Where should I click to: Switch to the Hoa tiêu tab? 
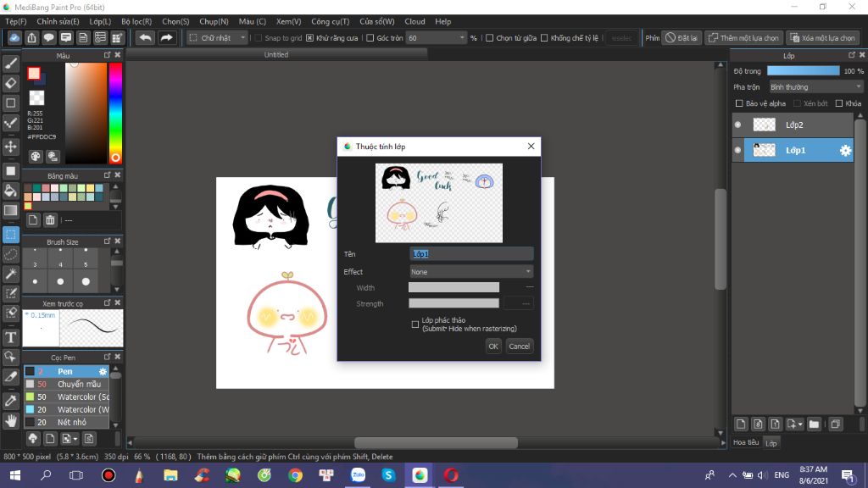click(746, 442)
